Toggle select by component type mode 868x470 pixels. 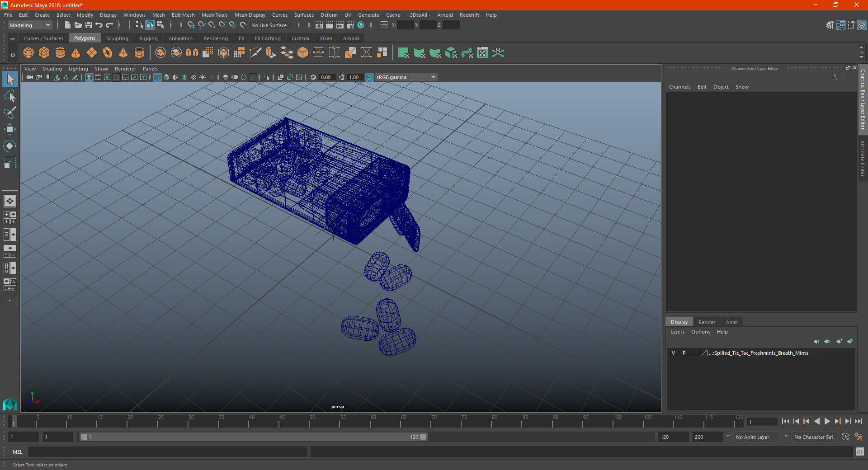pyautogui.click(x=160, y=25)
